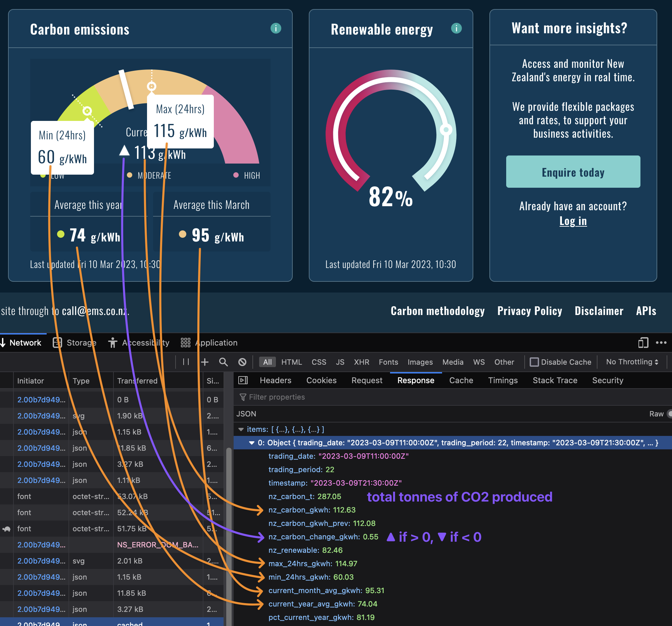Select the NS_ERROR_DOM_BA... request row
Screen dimensions: 672x626
[x=111, y=545]
